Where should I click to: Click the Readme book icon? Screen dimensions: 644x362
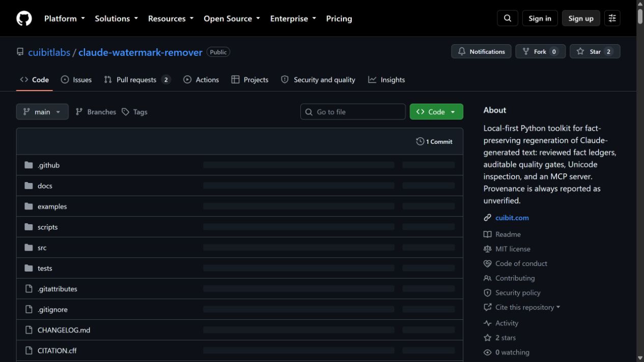487,234
